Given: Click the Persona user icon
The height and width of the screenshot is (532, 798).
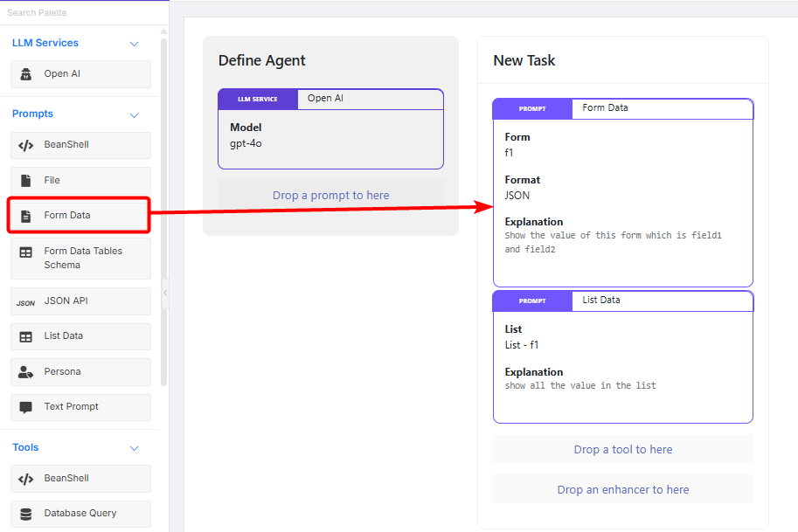Looking at the screenshot, I should 26,371.
